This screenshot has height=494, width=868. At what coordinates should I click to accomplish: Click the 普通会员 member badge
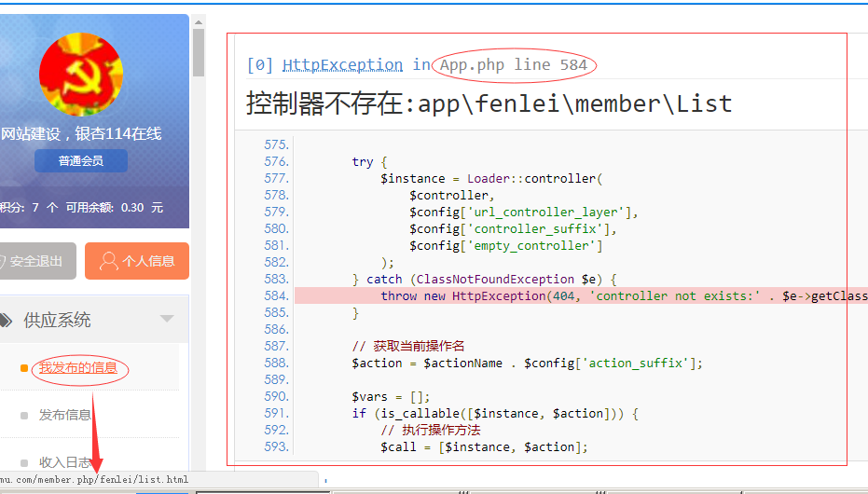tap(81, 161)
